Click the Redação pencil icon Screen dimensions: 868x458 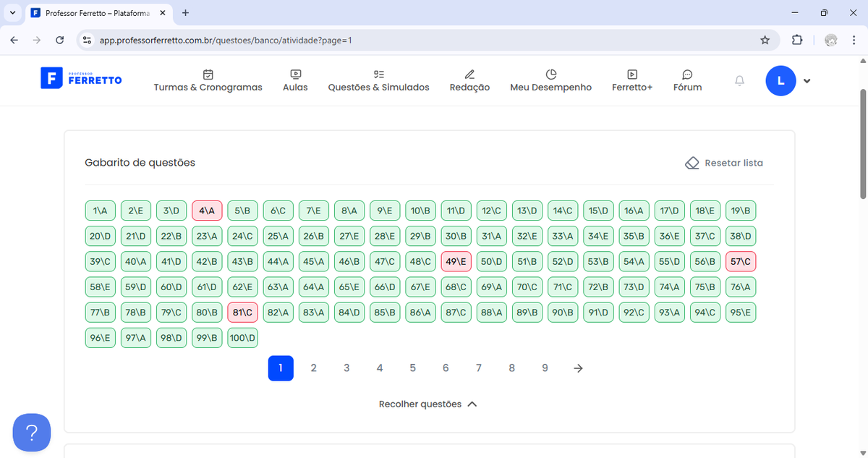[469, 74]
